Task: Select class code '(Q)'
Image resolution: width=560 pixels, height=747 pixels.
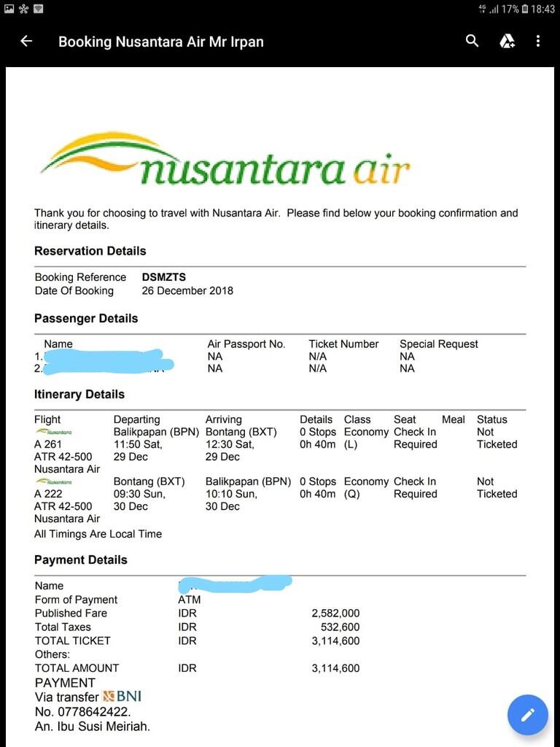Action: [352, 494]
